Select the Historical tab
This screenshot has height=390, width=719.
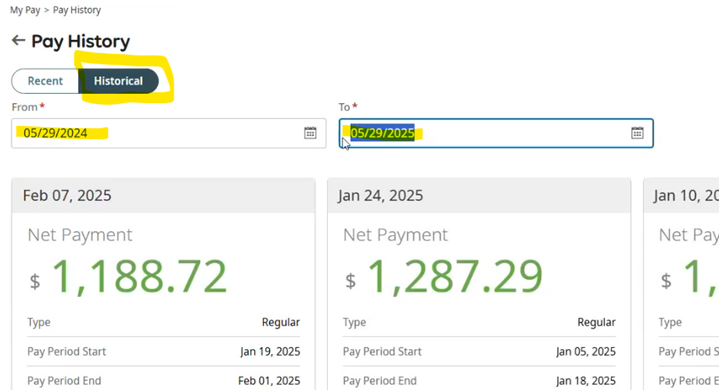click(x=118, y=81)
